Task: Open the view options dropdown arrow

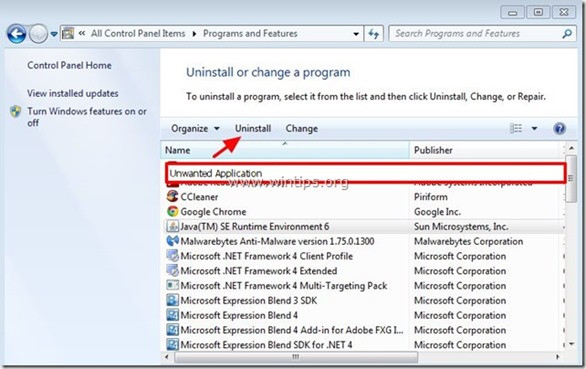Action: pyautogui.click(x=534, y=129)
